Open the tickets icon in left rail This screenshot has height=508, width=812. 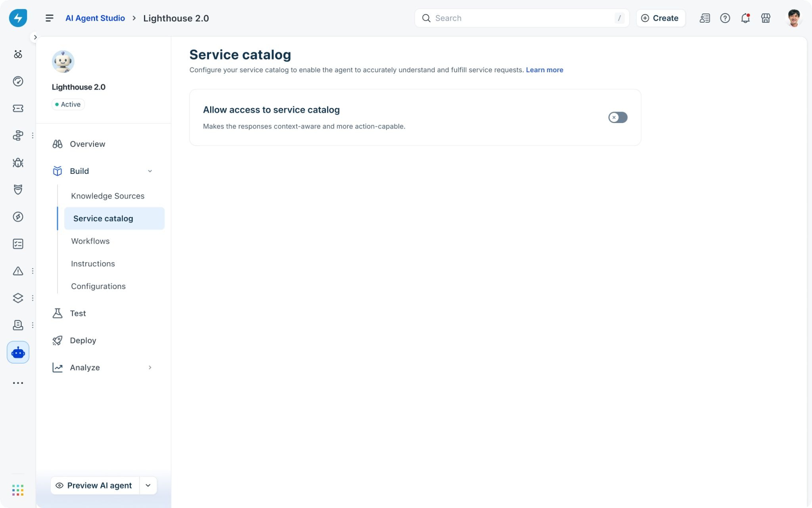pyautogui.click(x=18, y=108)
